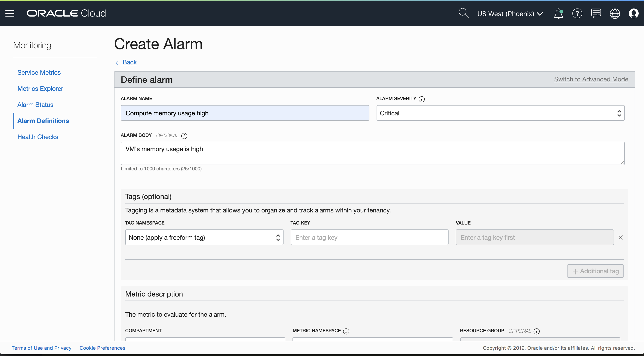Click the Alarm Severity info icon

click(422, 99)
